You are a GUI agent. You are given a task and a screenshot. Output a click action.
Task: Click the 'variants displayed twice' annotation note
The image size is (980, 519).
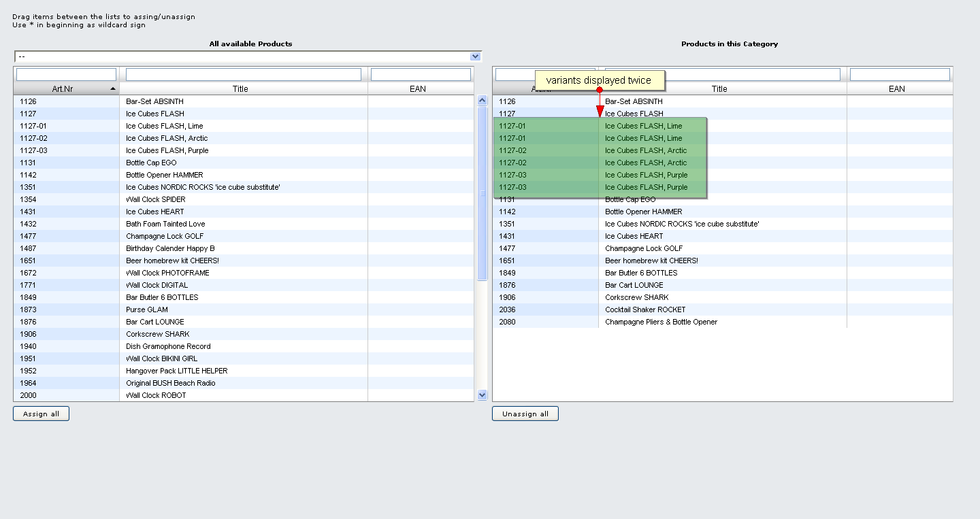coord(599,80)
